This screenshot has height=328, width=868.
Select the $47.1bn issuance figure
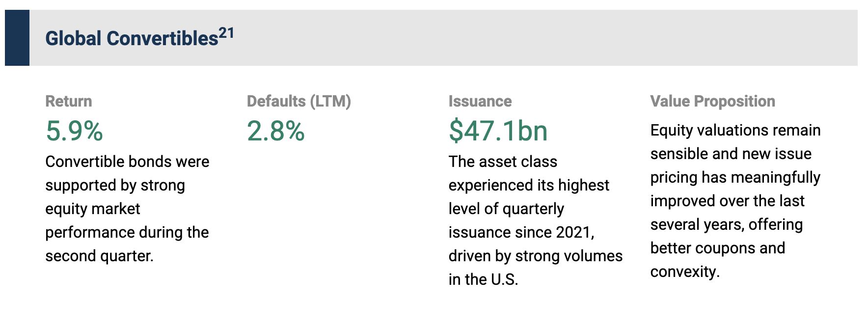coord(498,131)
